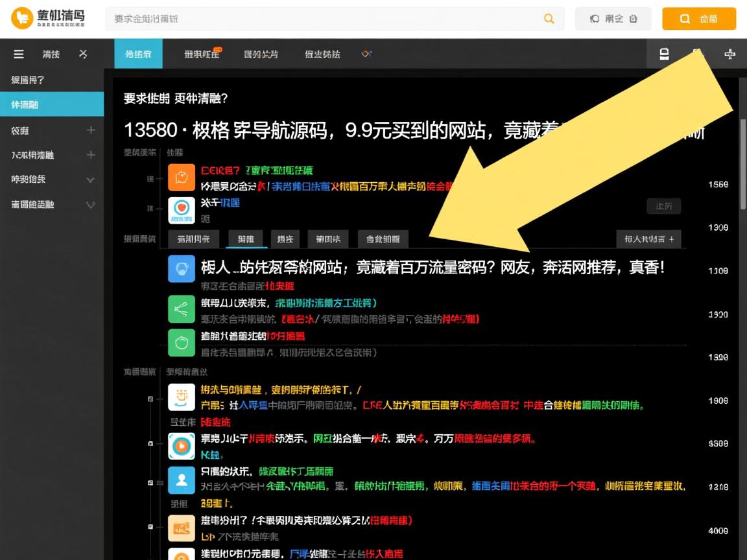Image resolution: width=747 pixels, height=560 pixels.
Task: Open the hamburger menu in the dark toolbar
Action: 18,54
